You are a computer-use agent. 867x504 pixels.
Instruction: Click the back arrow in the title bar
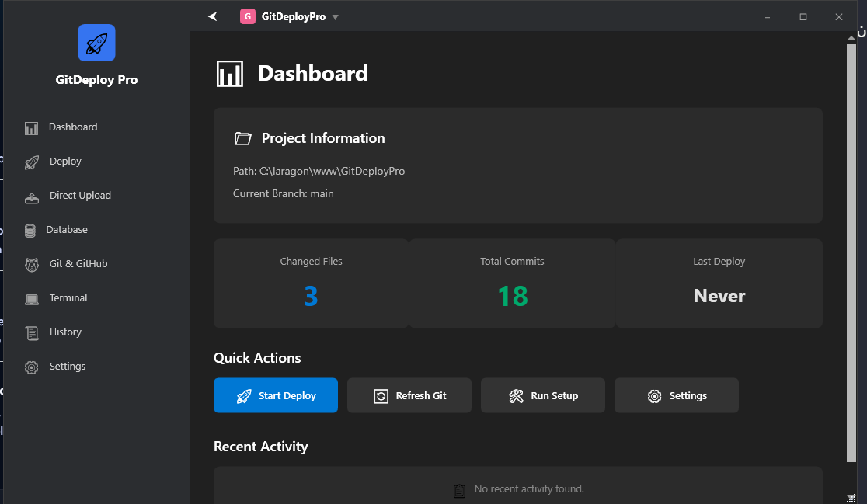tap(211, 16)
